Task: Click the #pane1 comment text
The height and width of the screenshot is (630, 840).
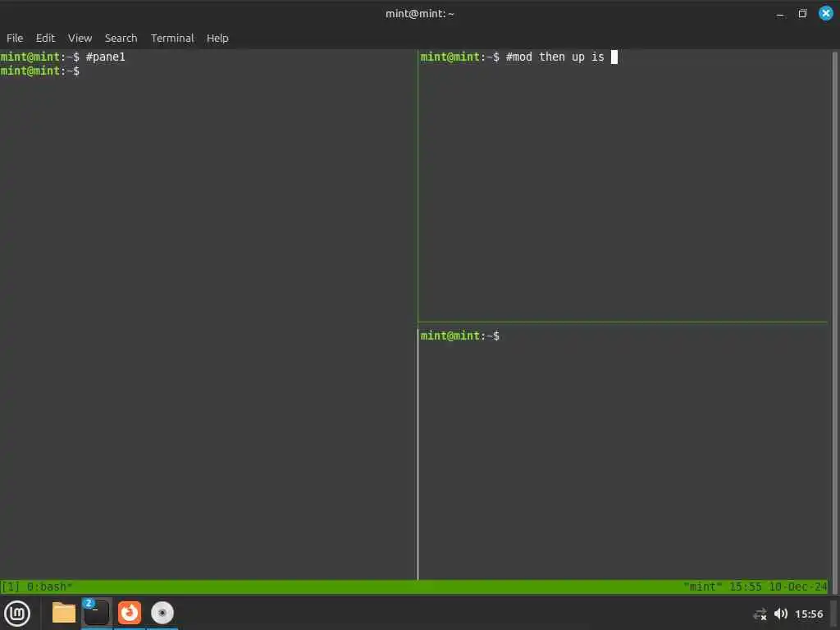Action: [x=106, y=57]
